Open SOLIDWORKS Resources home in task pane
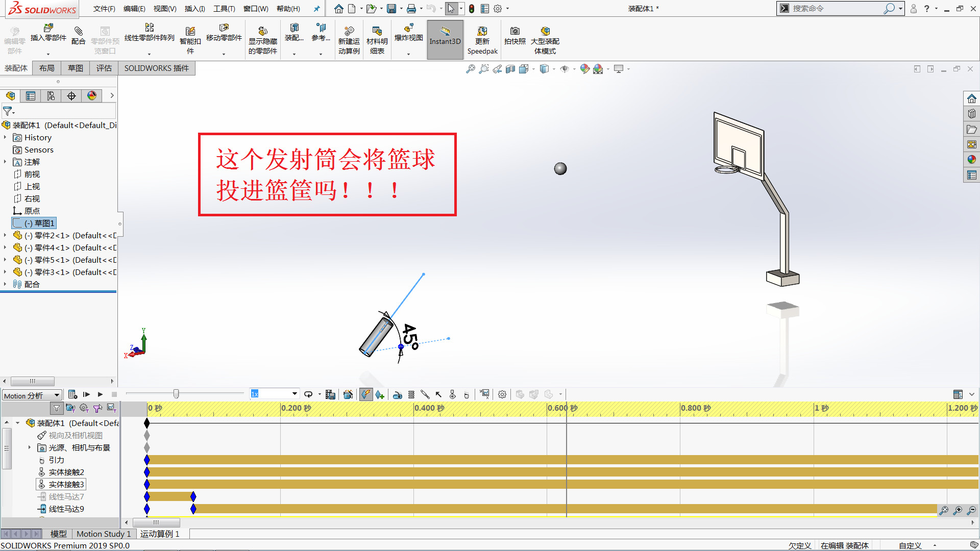 pyautogui.click(x=971, y=98)
